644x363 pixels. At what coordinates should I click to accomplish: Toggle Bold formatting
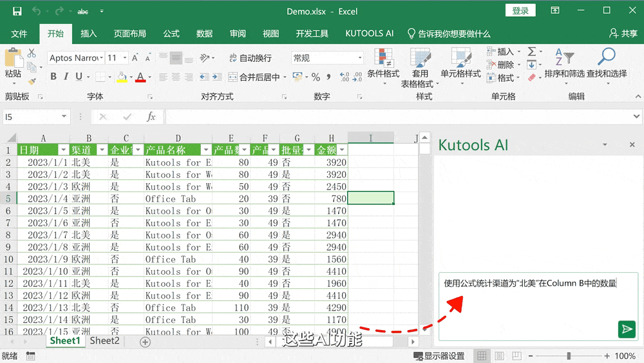pos(53,77)
